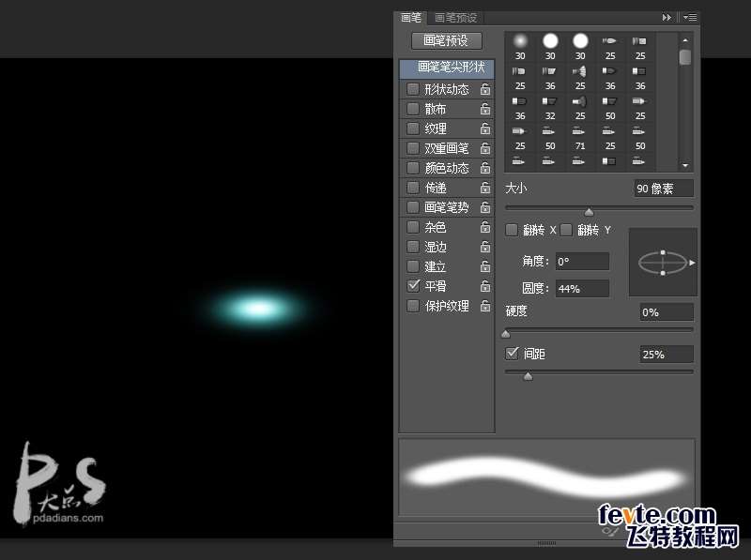Collapse panel with the double-arrow icon
The image size is (751, 560).
[x=667, y=17]
